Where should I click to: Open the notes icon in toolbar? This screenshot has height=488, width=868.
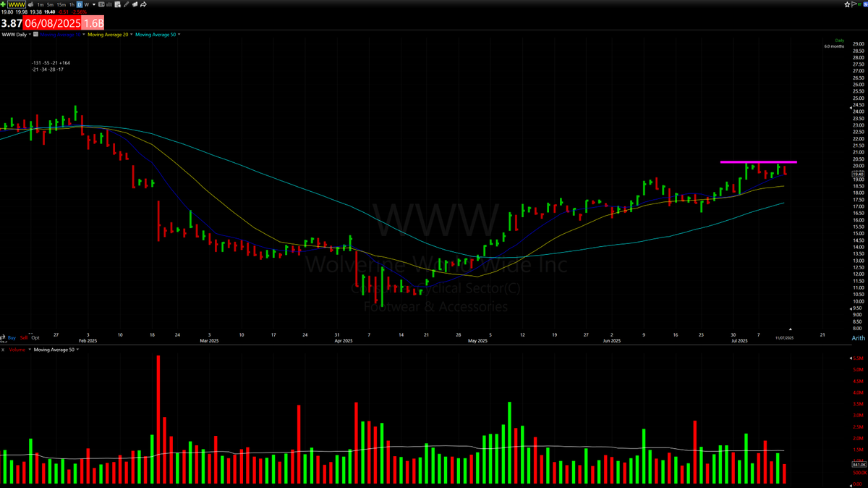pos(118,4)
